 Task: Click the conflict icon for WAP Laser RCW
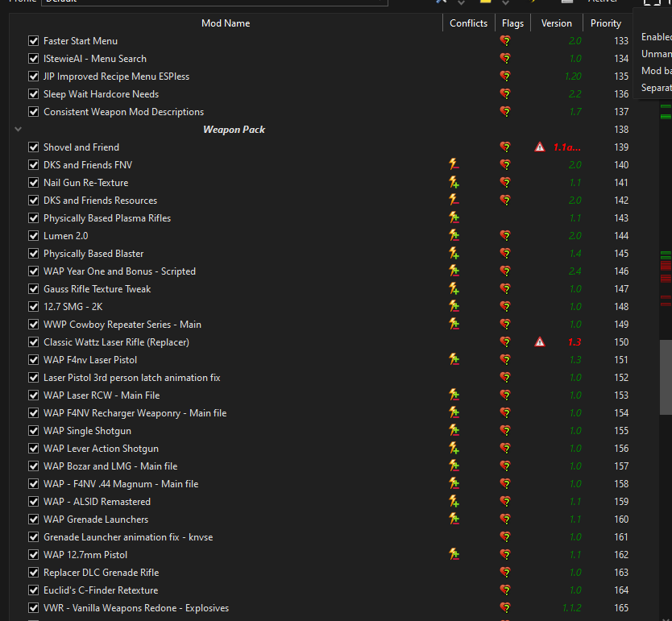click(x=454, y=395)
